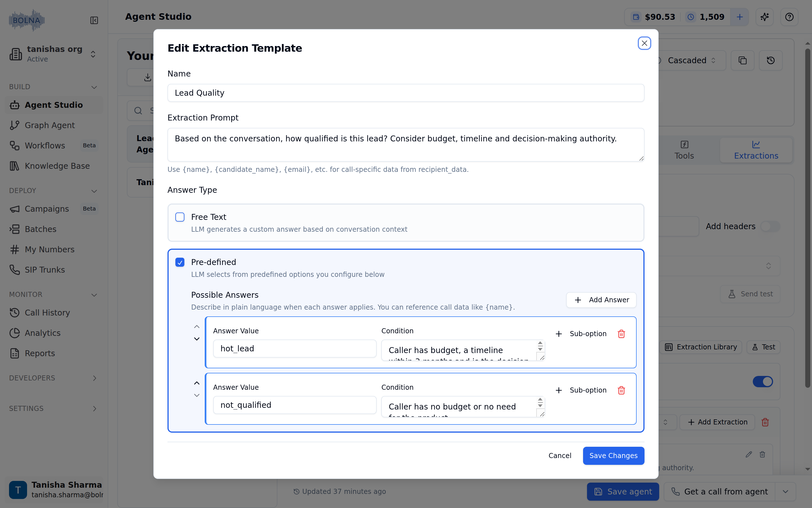Click the SIP Trunks phone icon
Image resolution: width=812 pixels, height=508 pixels.
click(x=14, y=270)
